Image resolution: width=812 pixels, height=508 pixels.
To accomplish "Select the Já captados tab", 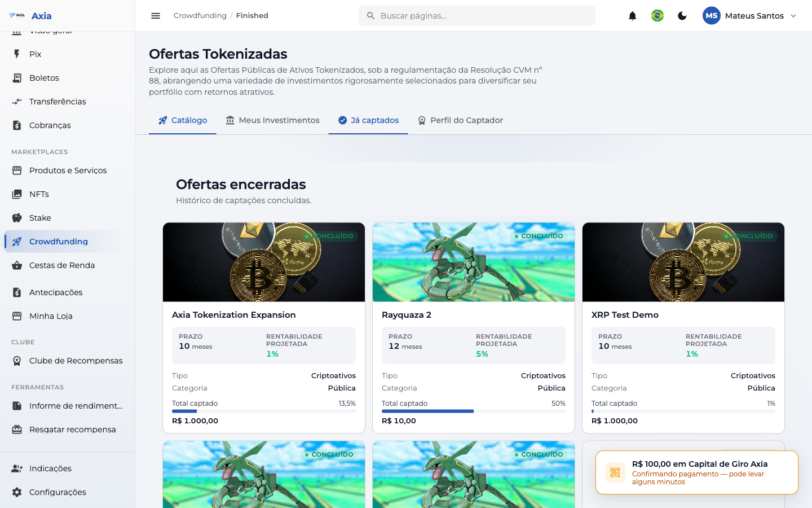I will (368, 120).
